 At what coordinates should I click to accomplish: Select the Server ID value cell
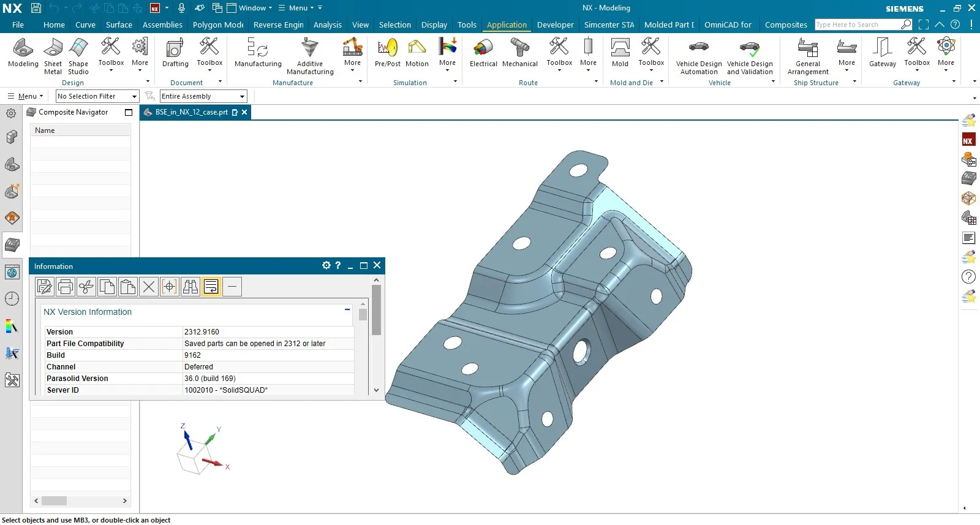click(268, 390)
